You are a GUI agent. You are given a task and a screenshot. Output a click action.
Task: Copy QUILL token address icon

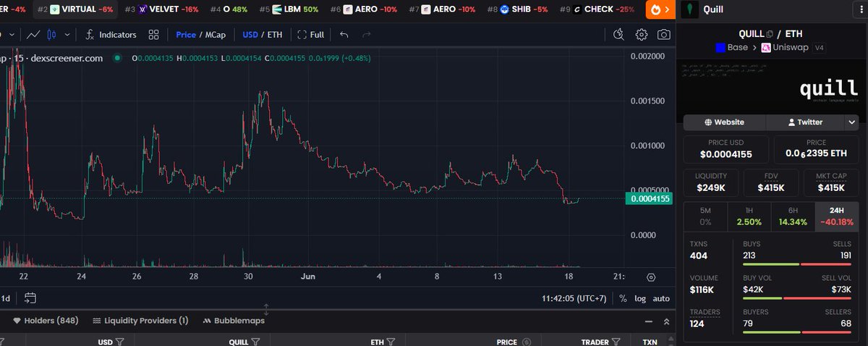(x=770, y=34)
